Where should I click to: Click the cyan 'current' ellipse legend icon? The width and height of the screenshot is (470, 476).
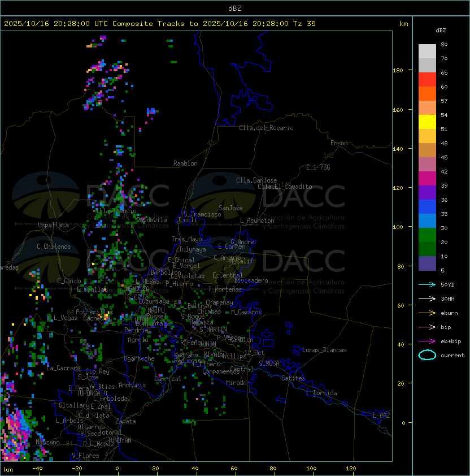tap(427, 355)
